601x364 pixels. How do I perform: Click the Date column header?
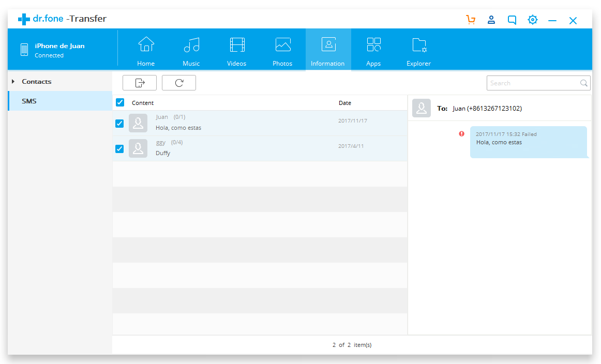click(x=345, y=103)
